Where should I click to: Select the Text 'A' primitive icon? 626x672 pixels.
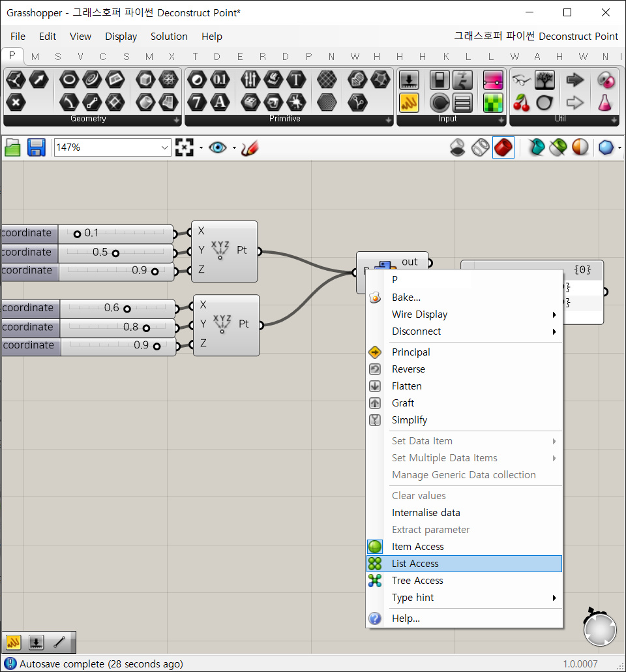click(220, 102)
